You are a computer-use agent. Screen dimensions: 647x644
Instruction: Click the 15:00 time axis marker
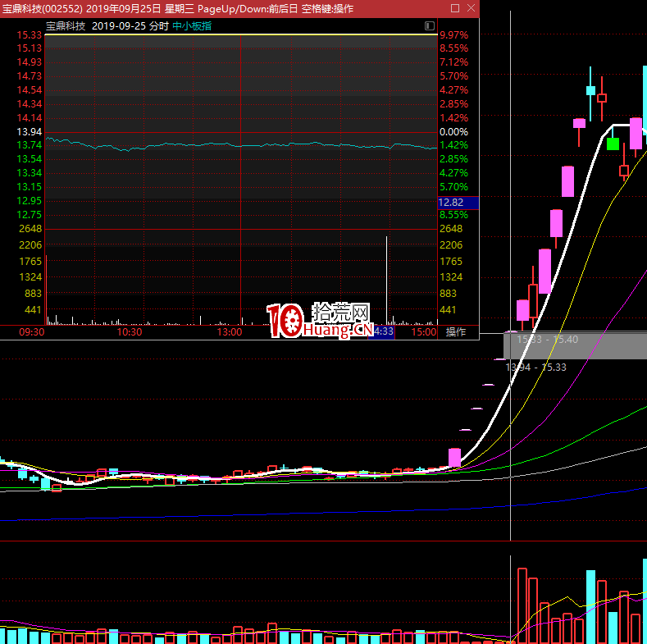423,332
